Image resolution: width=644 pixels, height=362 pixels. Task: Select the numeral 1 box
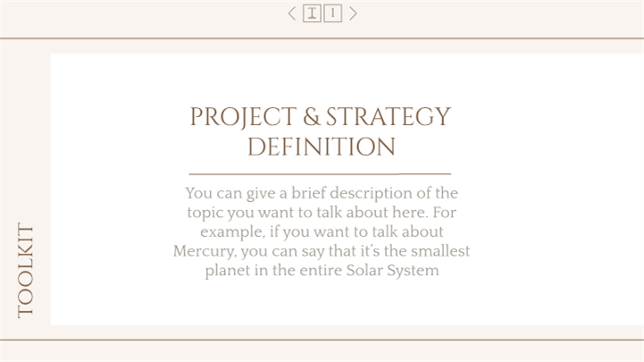pos(332,13)
